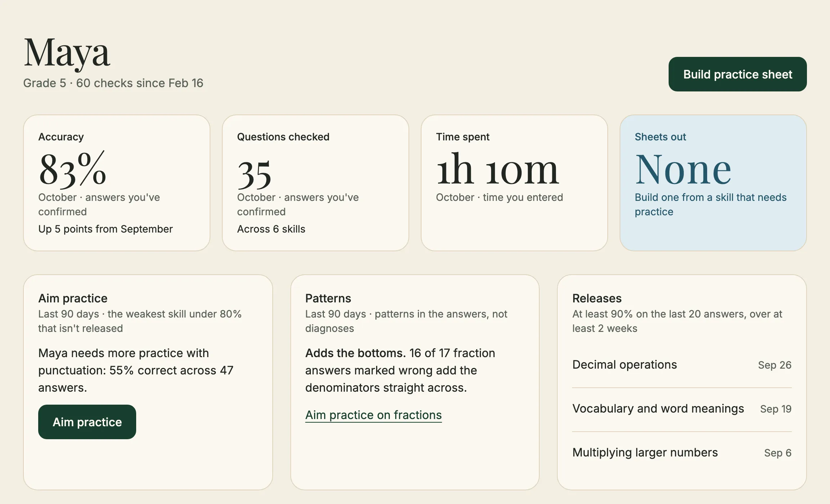Image resolution: width=830 pixels, height=504 pixels.
Task: Open the Sheets out card
Action: (713, 183)
